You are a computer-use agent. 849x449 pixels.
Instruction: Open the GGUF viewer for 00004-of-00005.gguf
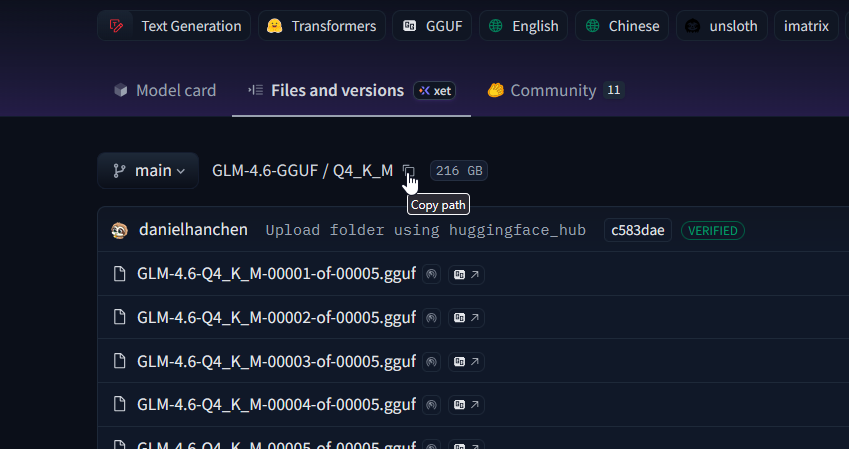(466, 405)
